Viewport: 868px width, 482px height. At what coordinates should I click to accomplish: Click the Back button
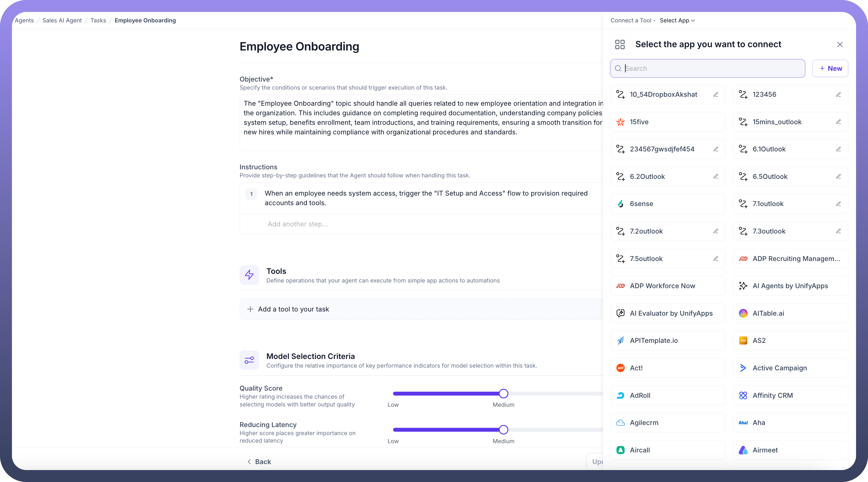(259, 461)
